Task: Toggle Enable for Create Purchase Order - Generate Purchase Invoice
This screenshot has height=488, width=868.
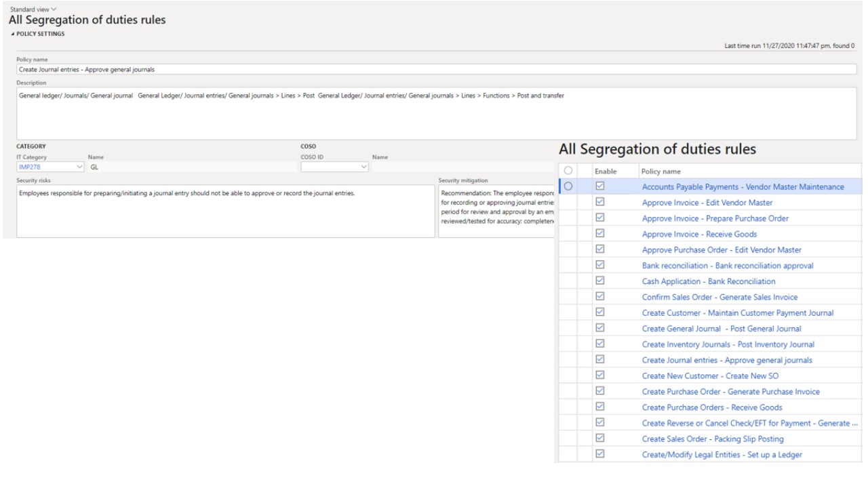Action: tap(599, 391)
